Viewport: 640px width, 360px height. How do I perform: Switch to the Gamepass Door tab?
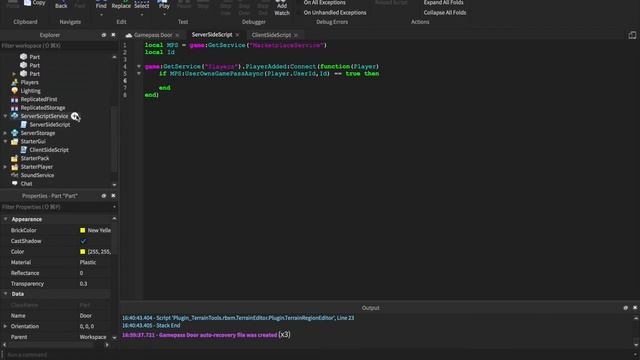coord(153,35)
